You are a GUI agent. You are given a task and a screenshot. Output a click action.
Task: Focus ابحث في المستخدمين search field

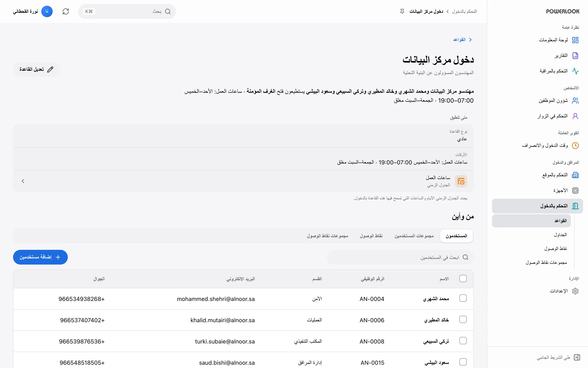pyautogui.click(x=400, y=257)
